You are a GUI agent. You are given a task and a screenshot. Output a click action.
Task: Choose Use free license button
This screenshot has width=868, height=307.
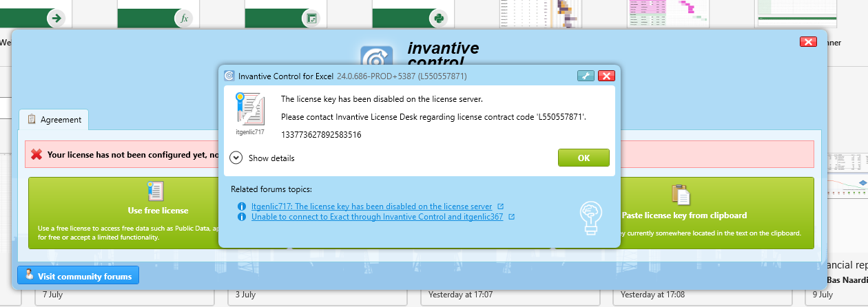tap(158, 213)
